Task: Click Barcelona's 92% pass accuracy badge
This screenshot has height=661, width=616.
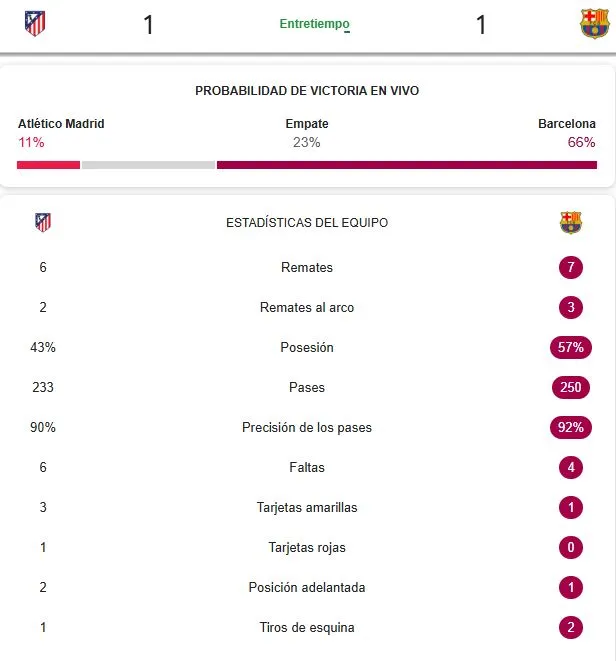Action: pos(571,427)
